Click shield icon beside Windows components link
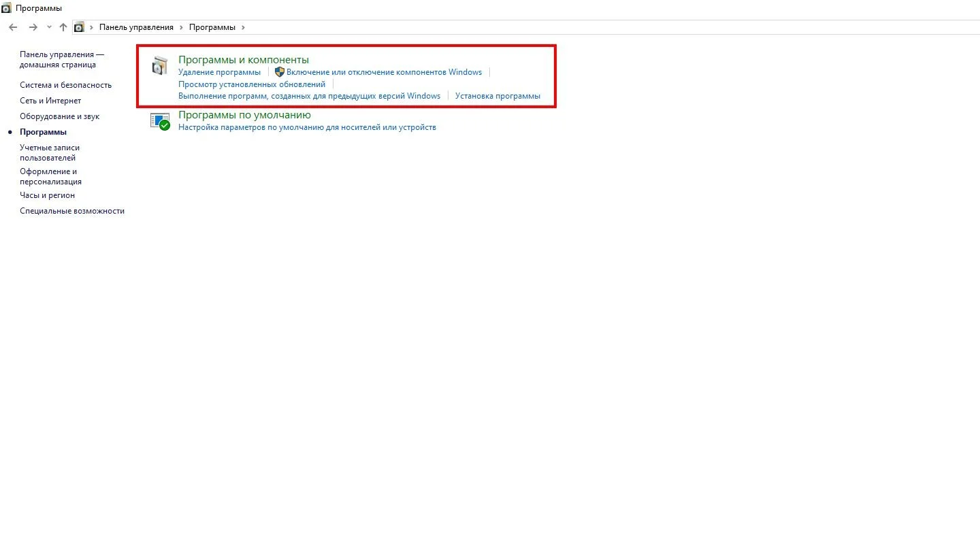 click(279, 72)
